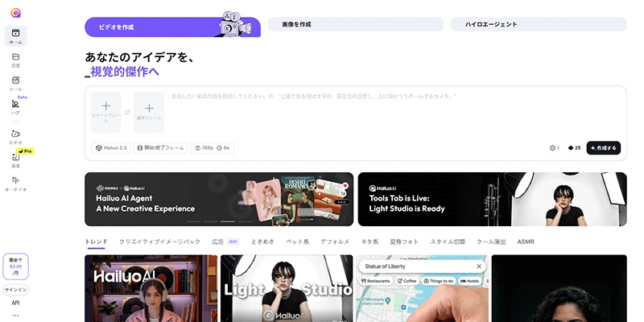
Task: Select the ハイロエージェント tab
Action: pos(539,24)
